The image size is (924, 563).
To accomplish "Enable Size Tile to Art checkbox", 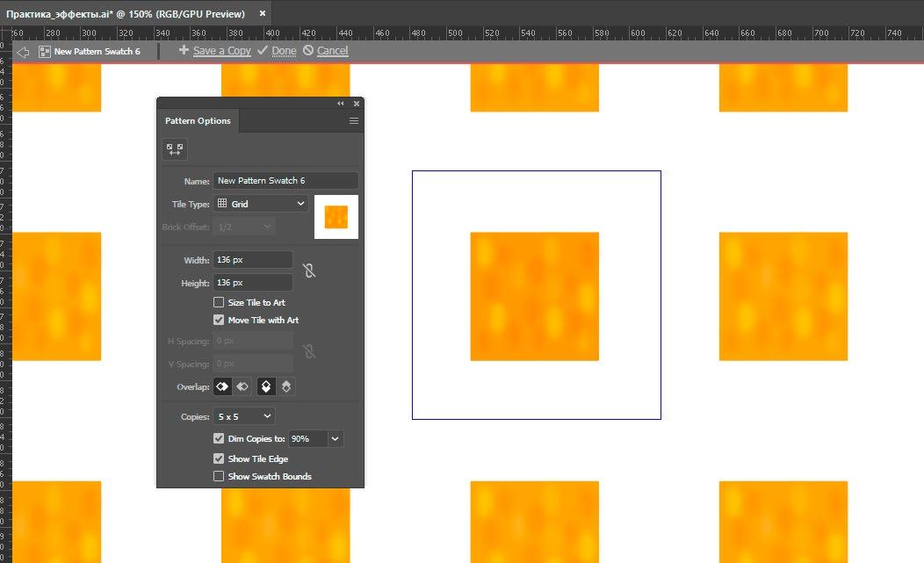I will 219,302.
